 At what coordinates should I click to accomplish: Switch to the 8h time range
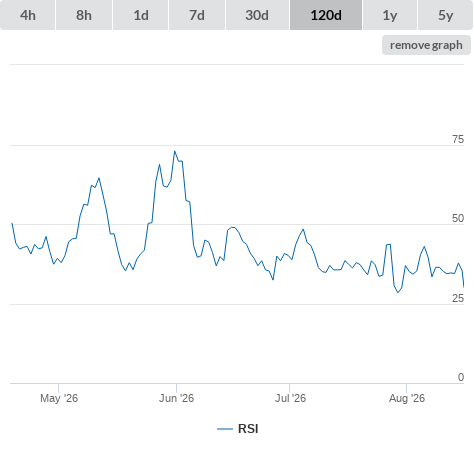pos(84,15)
